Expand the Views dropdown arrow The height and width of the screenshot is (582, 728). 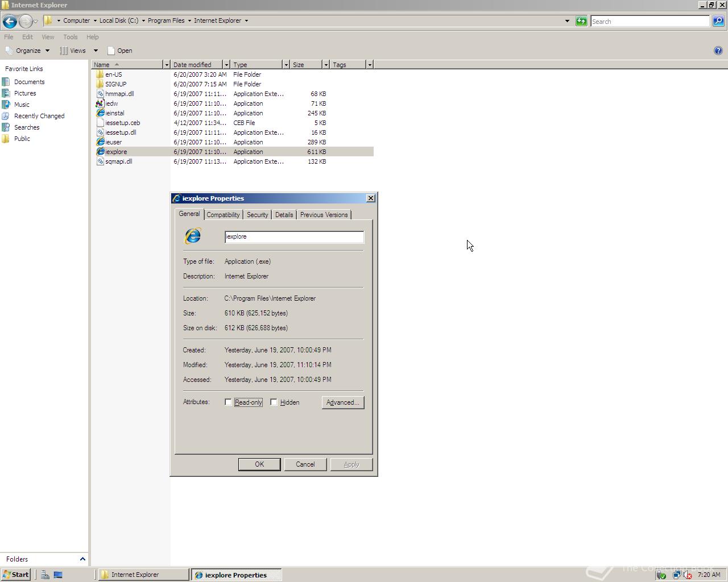tap(96, 51)
